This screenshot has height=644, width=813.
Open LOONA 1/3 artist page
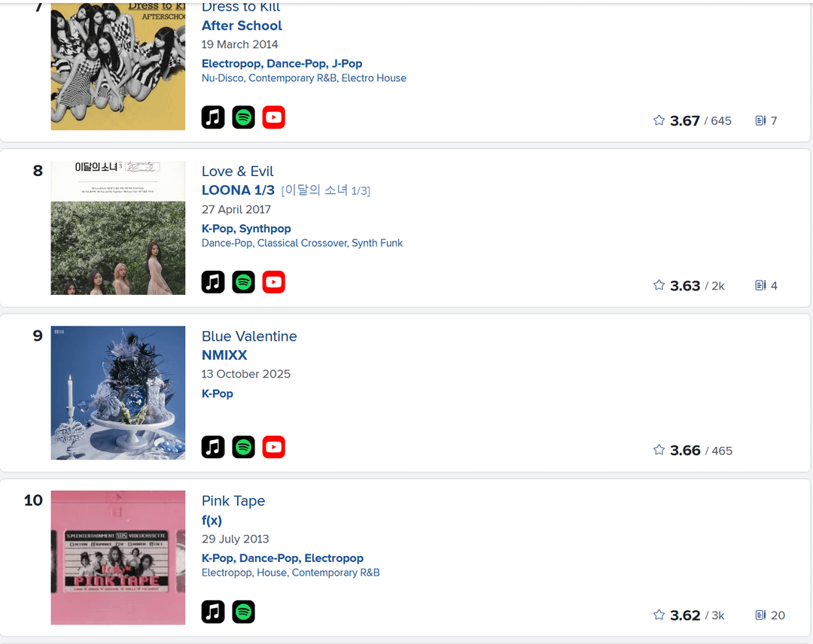click(x=238, y=190)
